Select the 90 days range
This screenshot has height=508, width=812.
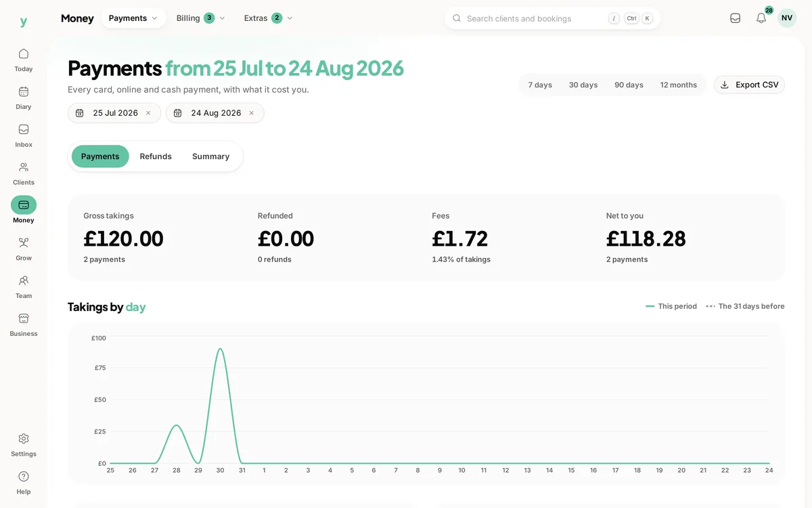click(x=629, y=85)
